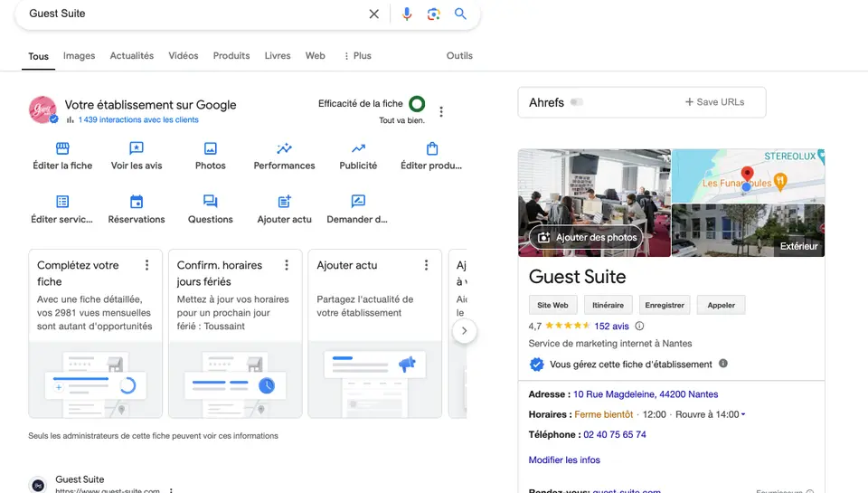
Task: Click the Demander des avis icon
Action: (358, 201)
